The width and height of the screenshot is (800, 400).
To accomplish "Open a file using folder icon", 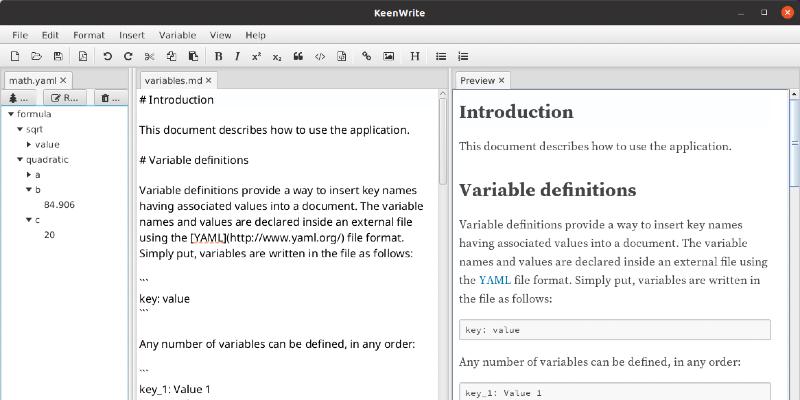I will click(36, 56).
